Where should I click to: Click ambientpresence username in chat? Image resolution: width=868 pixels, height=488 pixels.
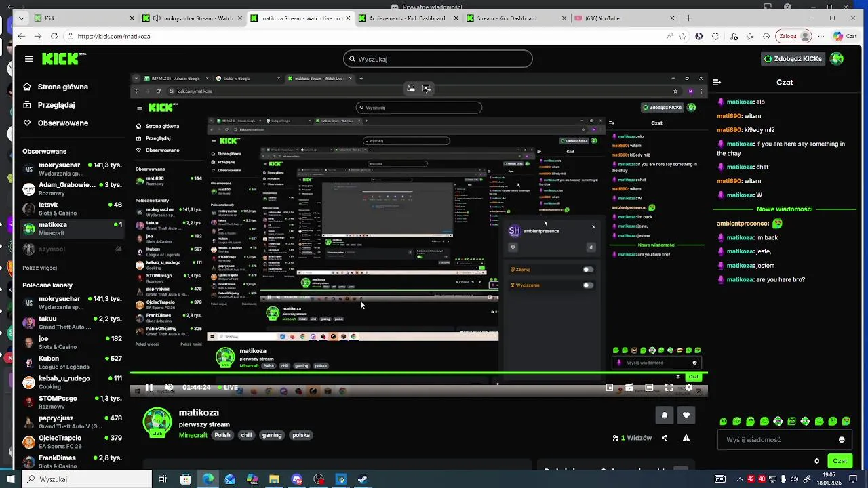[x=743, y=223]
